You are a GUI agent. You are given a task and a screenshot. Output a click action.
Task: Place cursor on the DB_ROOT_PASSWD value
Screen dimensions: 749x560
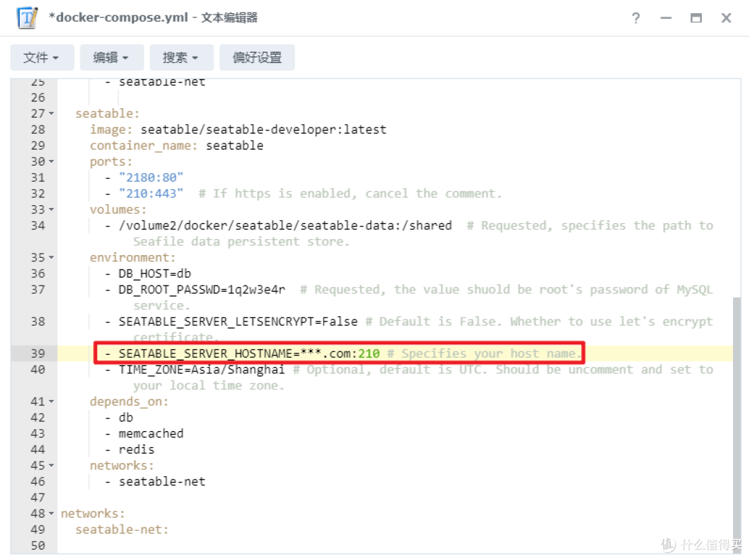257,289
